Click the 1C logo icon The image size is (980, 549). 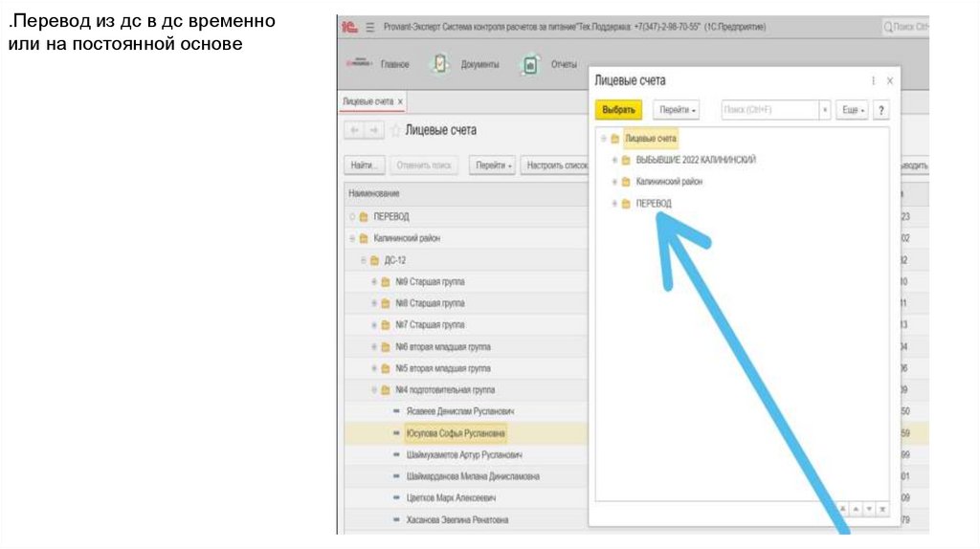pyautogui.click(x=348, y=27)
